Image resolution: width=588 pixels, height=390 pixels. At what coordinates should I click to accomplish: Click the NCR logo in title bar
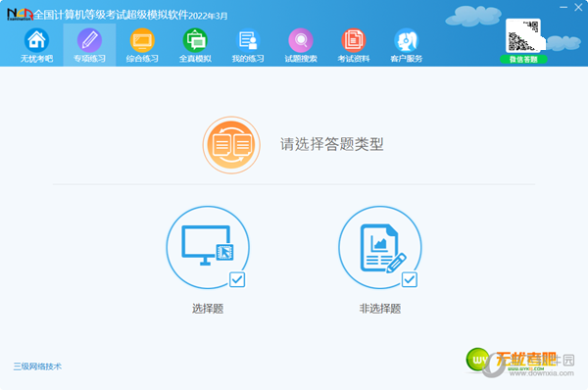[x=20, y=15]
